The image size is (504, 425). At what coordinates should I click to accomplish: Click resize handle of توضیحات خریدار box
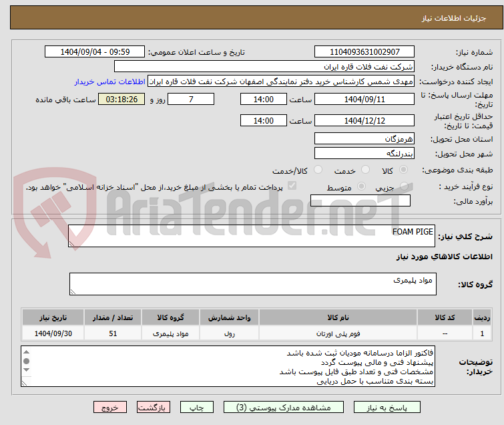[x=24, y=383]
